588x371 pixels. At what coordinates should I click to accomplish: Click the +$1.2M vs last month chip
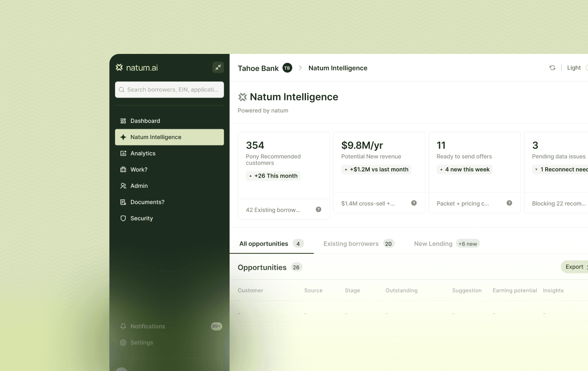click(376, 169)
